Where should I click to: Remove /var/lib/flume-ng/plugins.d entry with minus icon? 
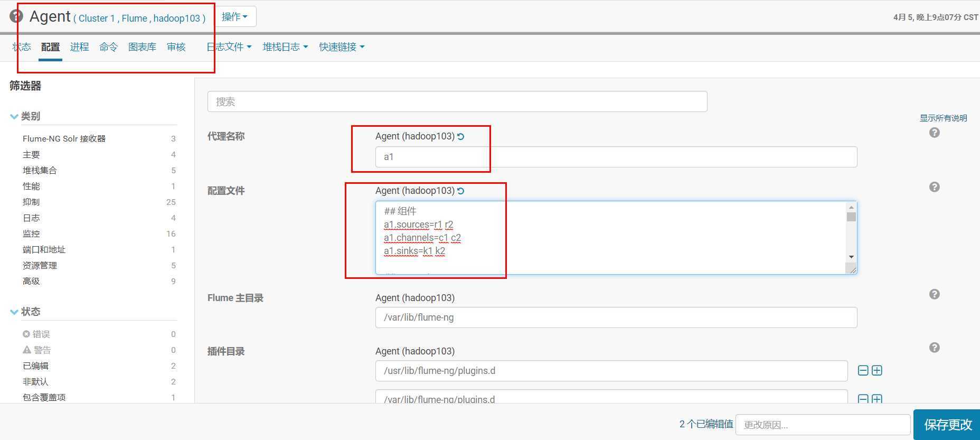click(863, 399)
